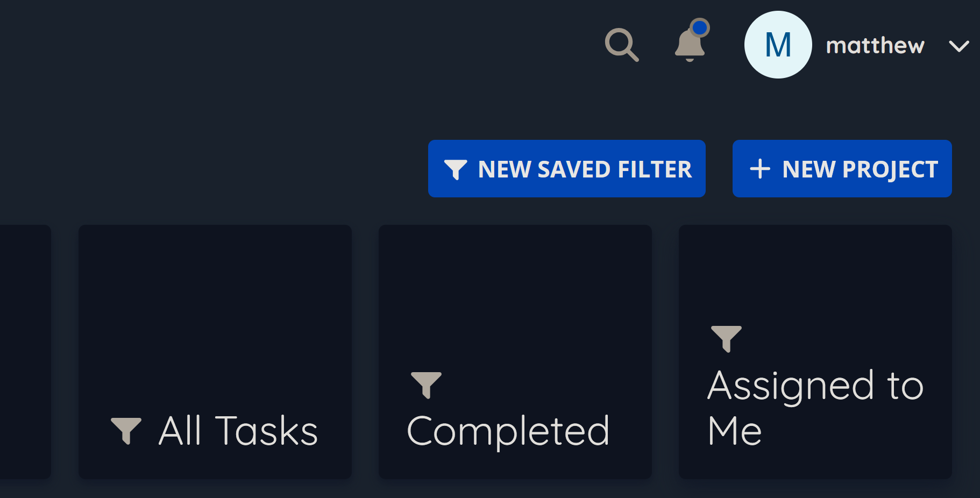Click the funnel icon above Completed

426,385
